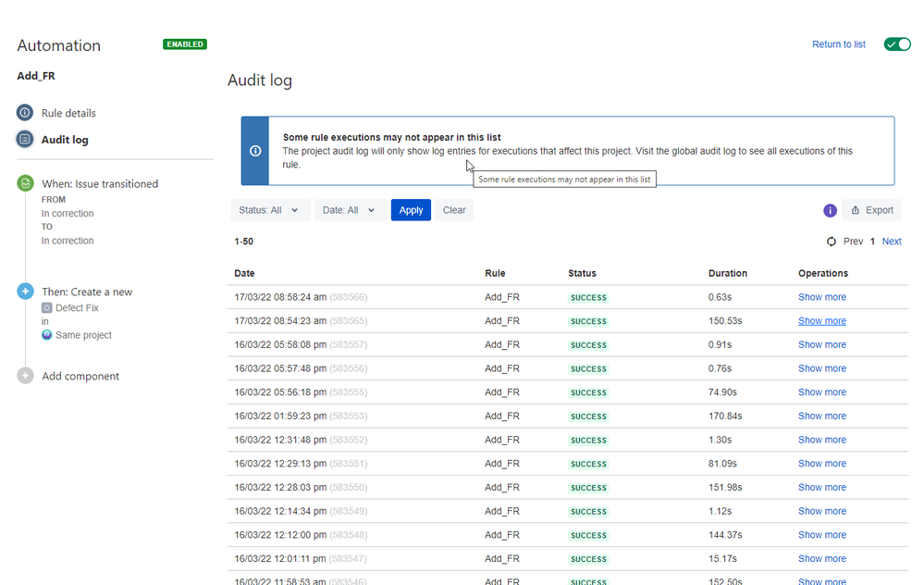
Task: Show more for execution 583556
Action: point(822,368)
